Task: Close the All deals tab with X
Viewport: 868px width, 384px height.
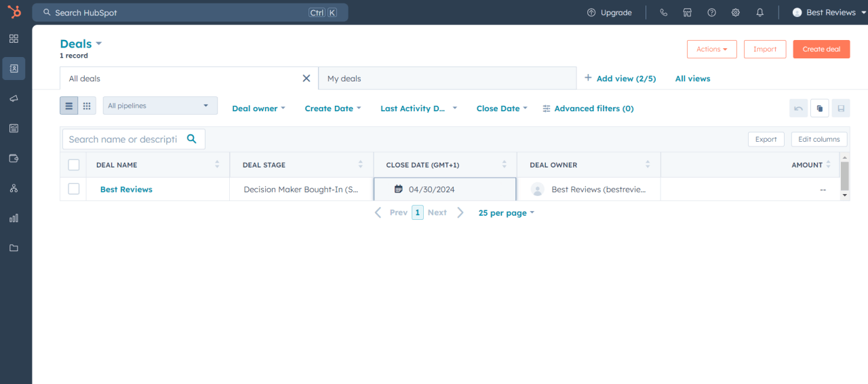Action: [307, 78]
